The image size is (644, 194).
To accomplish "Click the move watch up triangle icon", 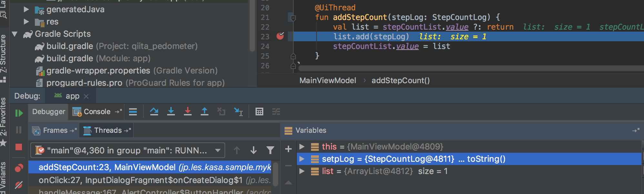I will coord(288,182).
